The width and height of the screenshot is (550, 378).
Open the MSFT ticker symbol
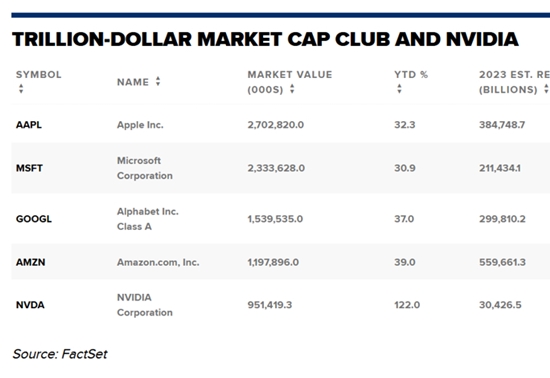29,168
